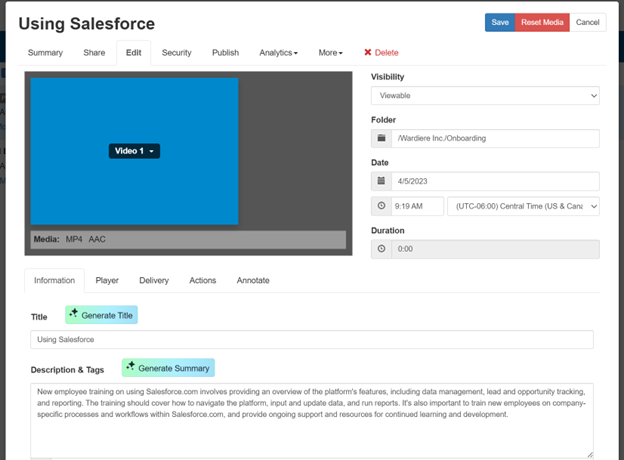624x460 pixels.
Task: Click the clock icon in the Duration field
Action: click(x=380, y=249)
